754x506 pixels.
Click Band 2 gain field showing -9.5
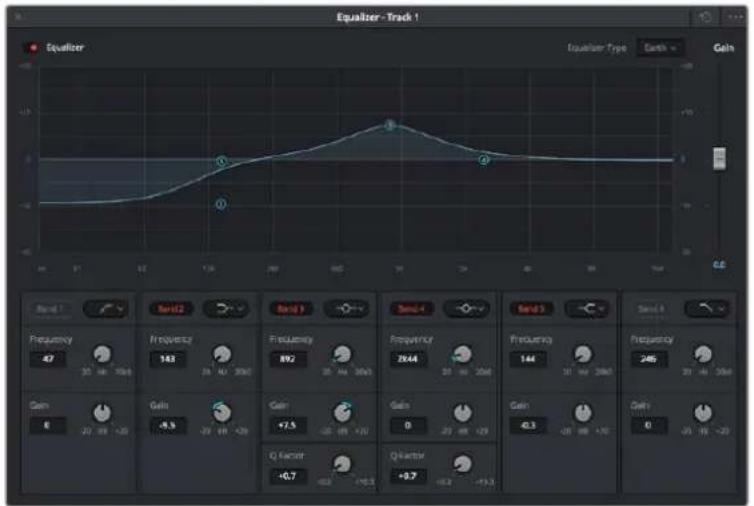click(x=168, y=426)
